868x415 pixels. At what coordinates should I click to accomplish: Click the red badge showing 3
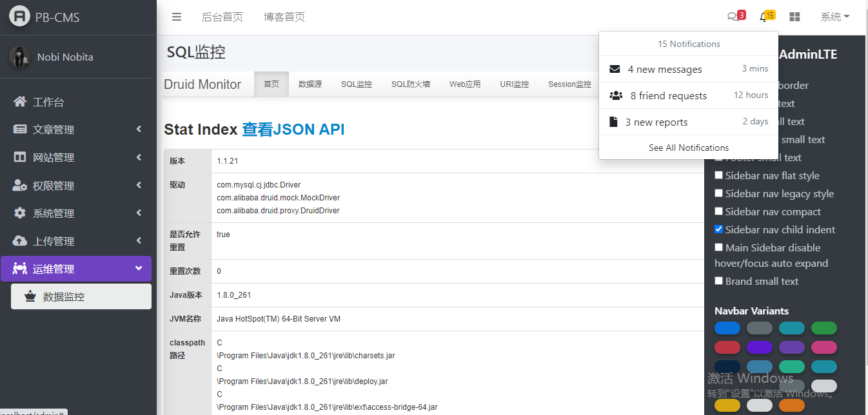pos(742,15)
